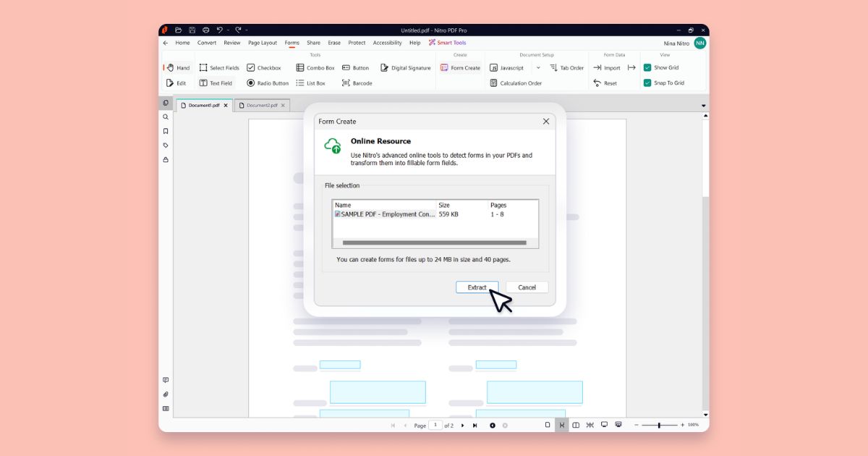Jump to the last page
This screenshot has width=868, height=456.
pos(475,425)
